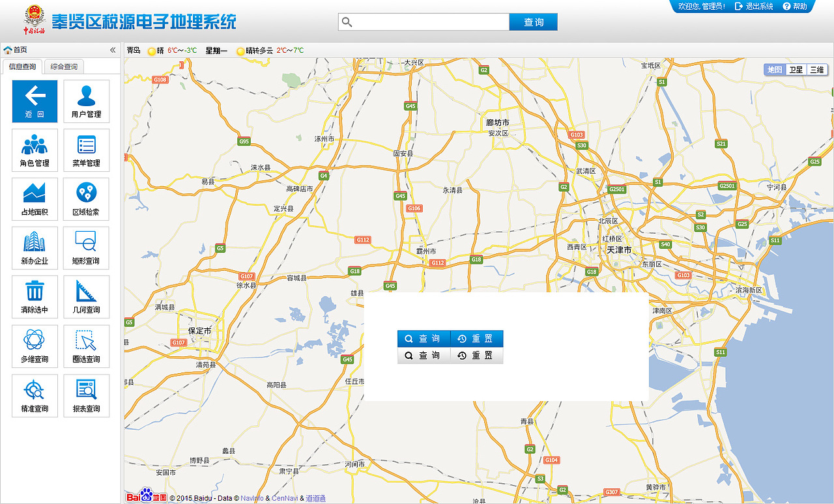Image resolution: width=834 pixels, height=504 pixels.
Task: Switch to the 信息查询 tab
Action: pyautogui.click(x=23, y=66)
